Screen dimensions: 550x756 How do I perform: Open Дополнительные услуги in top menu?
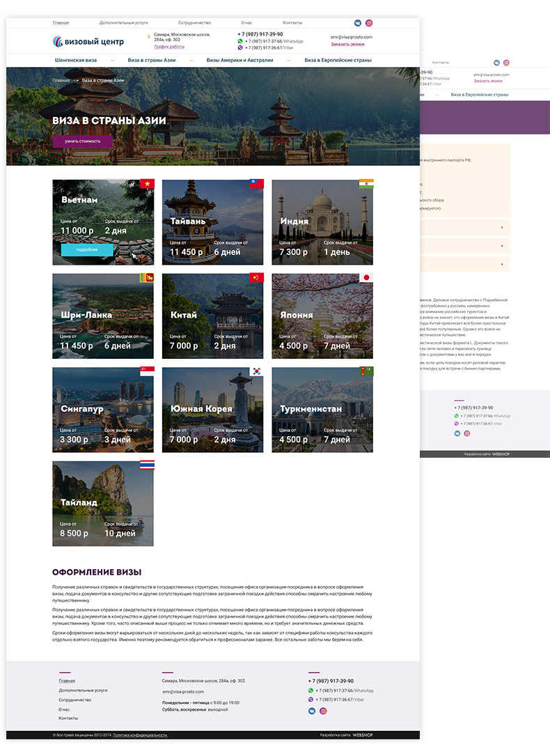click(x=124, y=23)
